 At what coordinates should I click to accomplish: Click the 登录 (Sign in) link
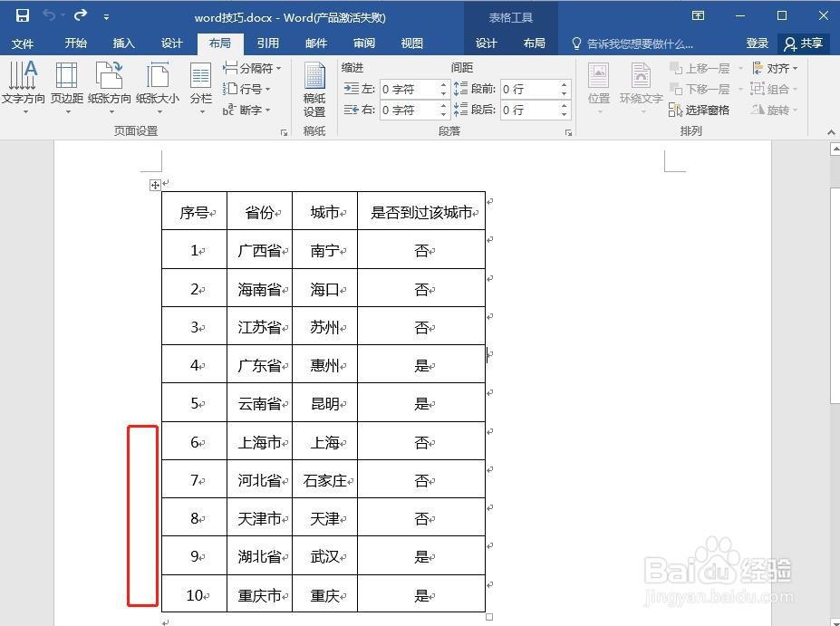757,43
